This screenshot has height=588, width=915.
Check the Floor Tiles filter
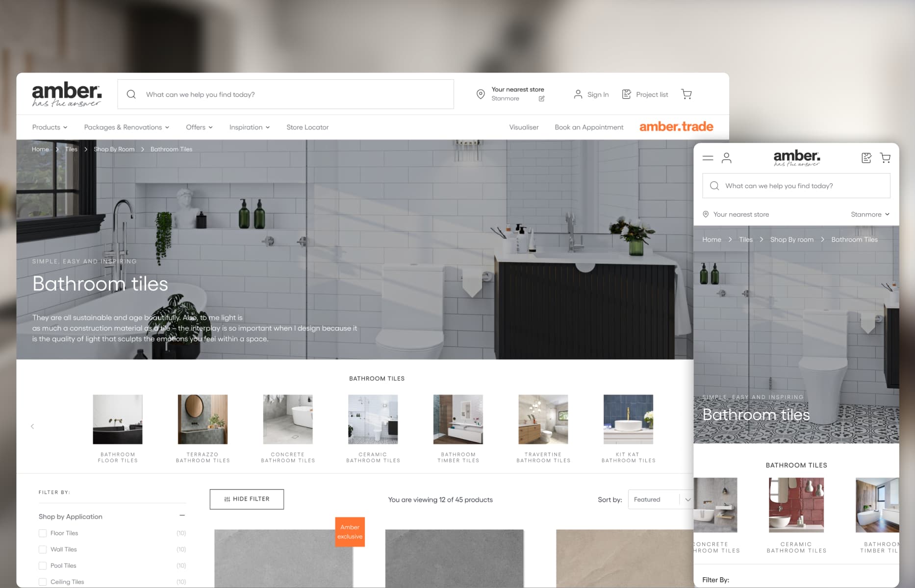43,533
